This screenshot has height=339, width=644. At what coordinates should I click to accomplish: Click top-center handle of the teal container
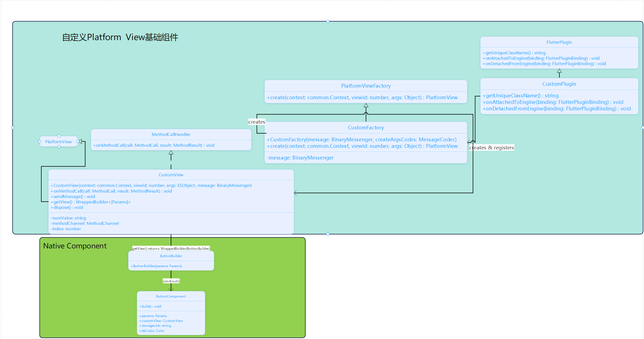(328, 21)
